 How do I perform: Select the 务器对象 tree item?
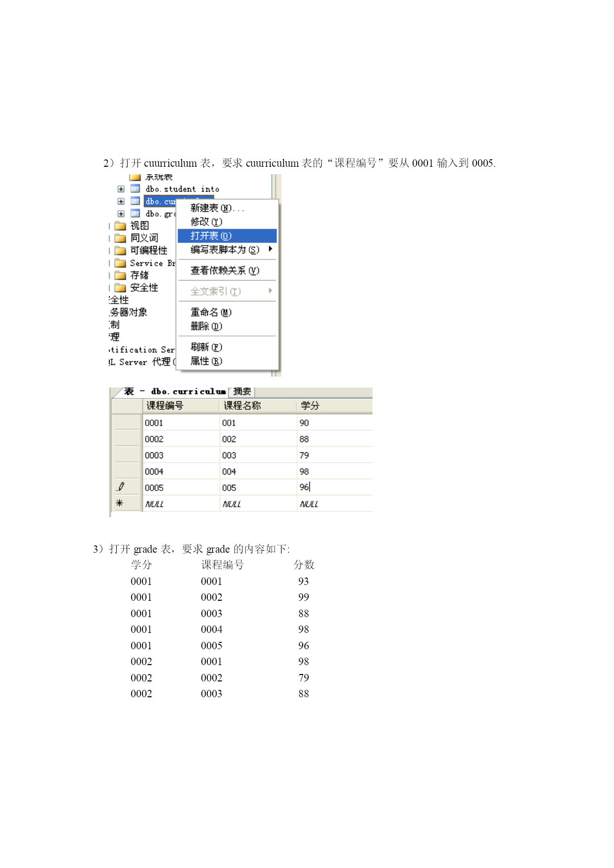pyautogui.click(x=128, y=312)
